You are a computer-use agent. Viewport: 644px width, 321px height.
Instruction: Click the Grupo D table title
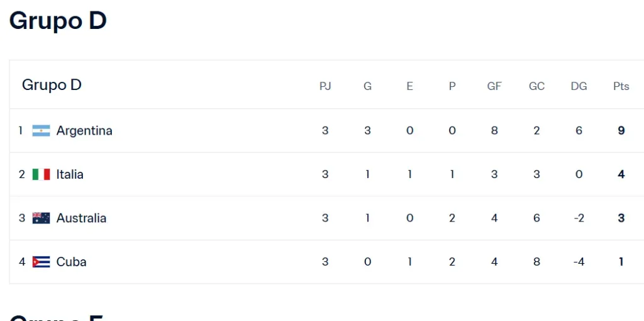coord(52,85)
